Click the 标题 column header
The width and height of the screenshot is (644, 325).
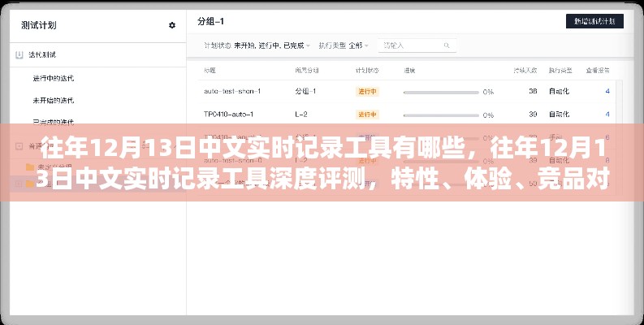pos(210,71)
